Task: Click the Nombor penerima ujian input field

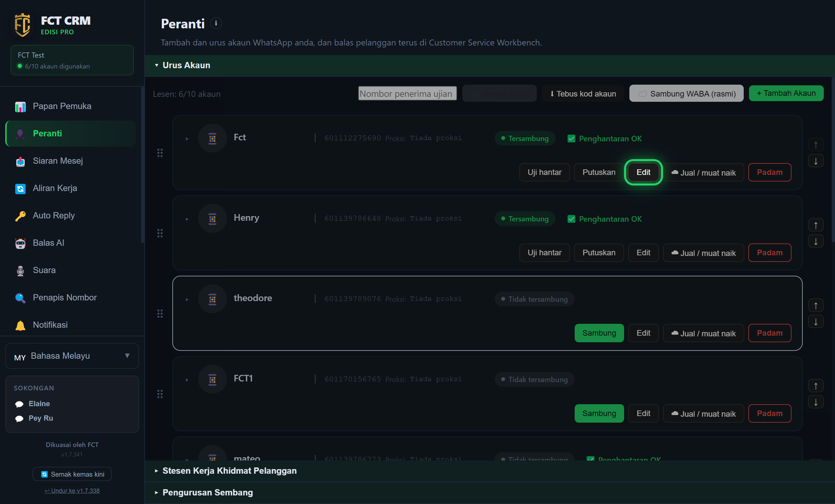Action: [407, 94]
